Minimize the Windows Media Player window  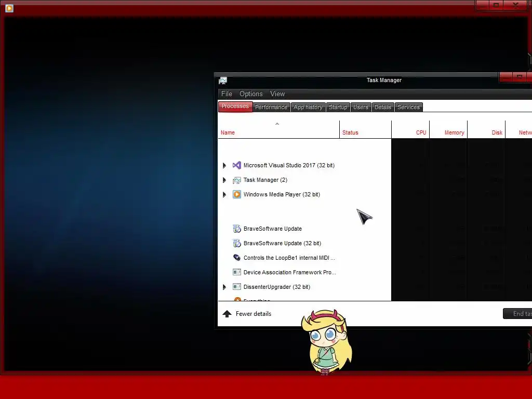[x=483, y=5]
